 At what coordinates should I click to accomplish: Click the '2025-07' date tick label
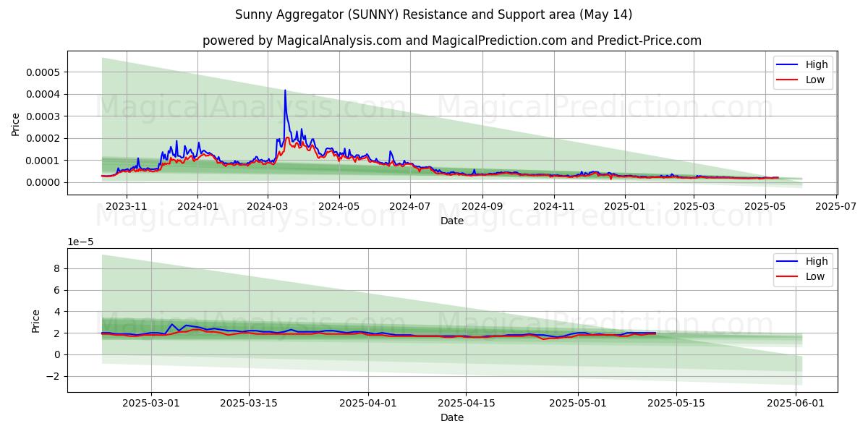(836, 206)
